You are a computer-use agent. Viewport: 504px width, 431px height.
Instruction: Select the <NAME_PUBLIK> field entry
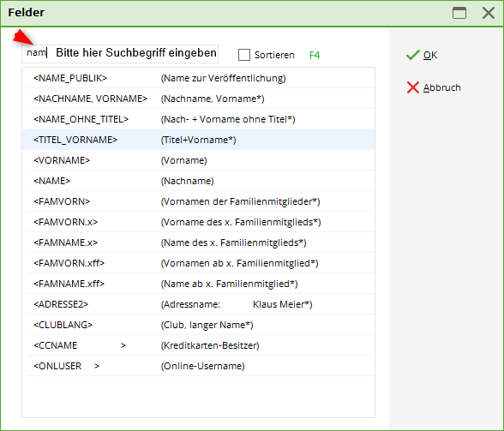(x=198, y=78)
